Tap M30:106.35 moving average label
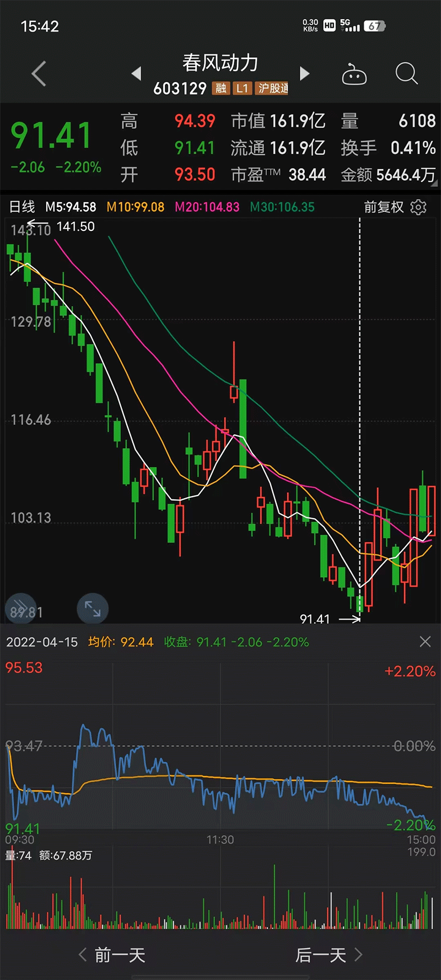Viewport: 441px width, 980px height. 282,207
